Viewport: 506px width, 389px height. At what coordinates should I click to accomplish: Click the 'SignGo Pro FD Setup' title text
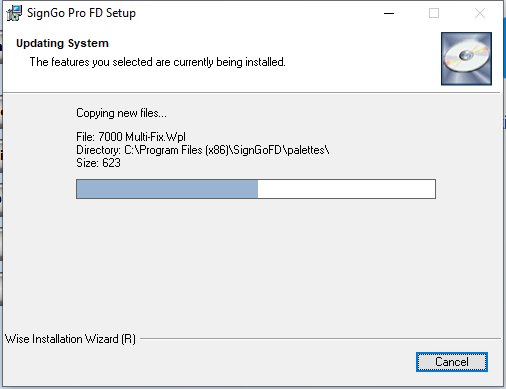[81, 13]
